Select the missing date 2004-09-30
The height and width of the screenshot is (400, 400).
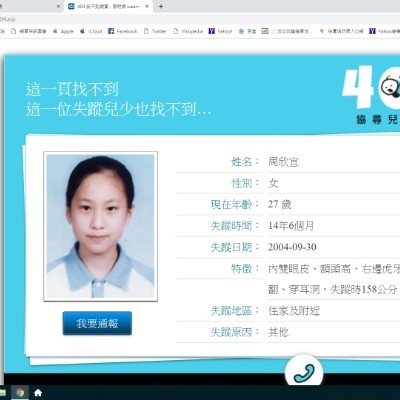(292, 247)
